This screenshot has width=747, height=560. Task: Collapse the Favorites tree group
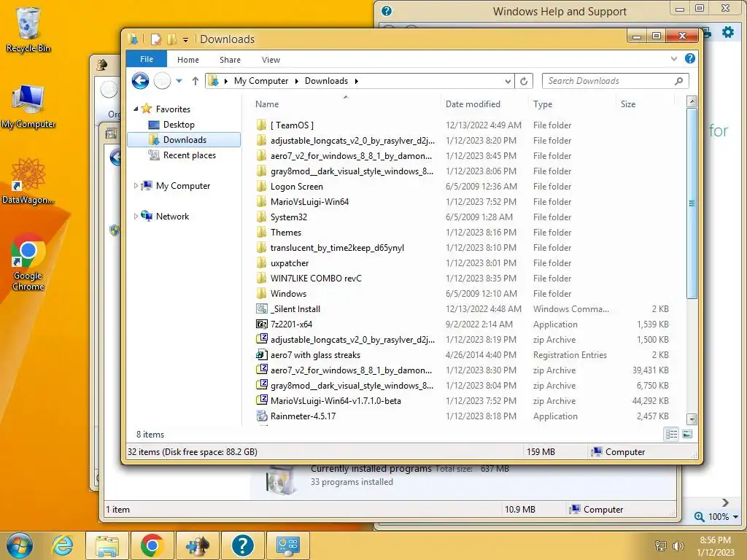[x=136, y=109]
